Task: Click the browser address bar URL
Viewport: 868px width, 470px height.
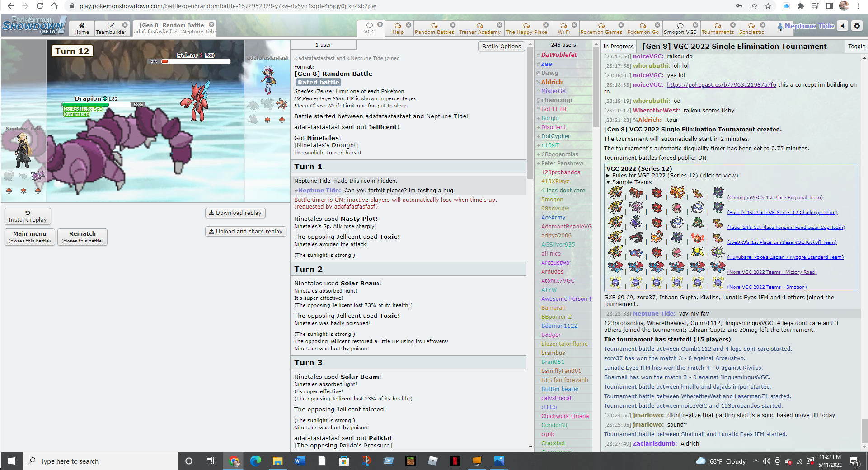Action: pos(228,6)
